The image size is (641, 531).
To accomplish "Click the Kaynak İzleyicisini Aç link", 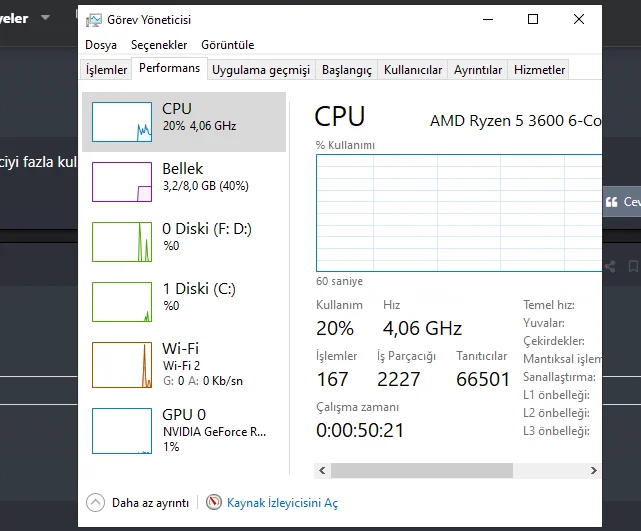I will coord(282,503).
